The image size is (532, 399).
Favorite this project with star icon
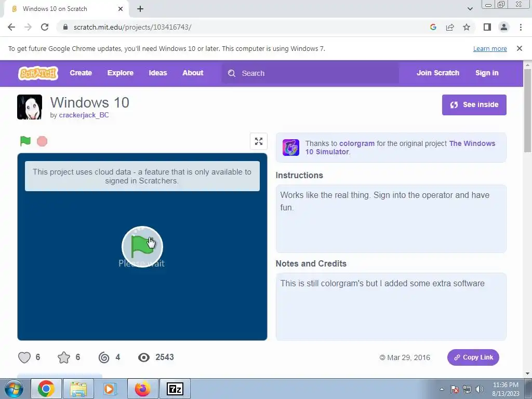(x=64, y=357)
